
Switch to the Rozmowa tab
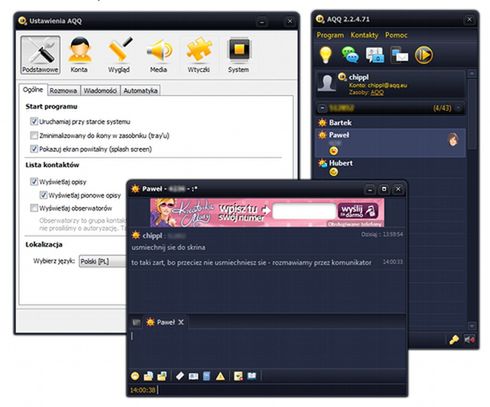[x=63, y=91]
